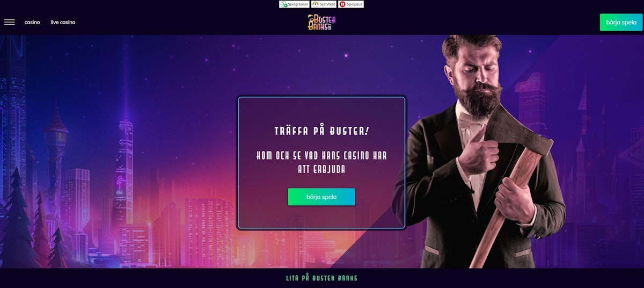Click the gauge icon on Självtest

click(x=316, y=4)
